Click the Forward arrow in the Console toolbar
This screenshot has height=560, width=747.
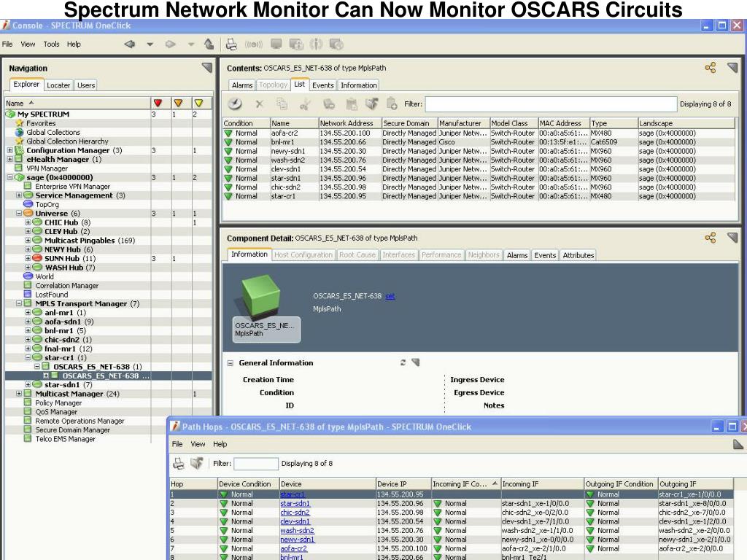click(x=170, y=44)
